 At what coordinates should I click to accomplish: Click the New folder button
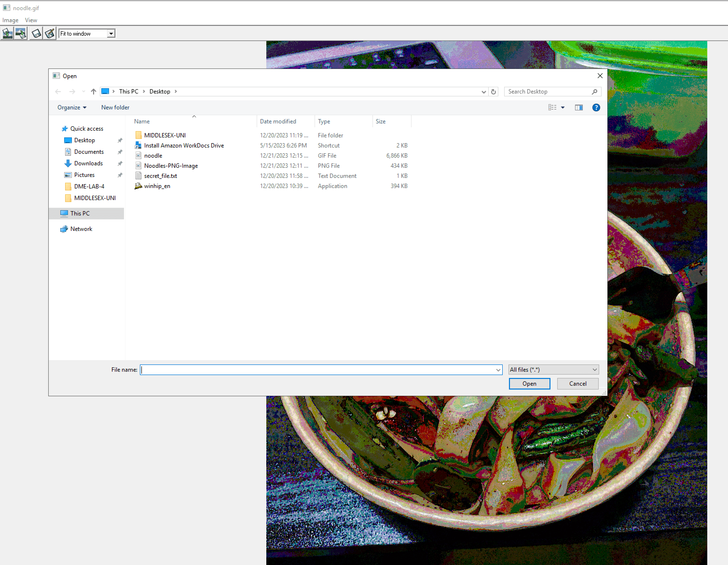(115, 107)
